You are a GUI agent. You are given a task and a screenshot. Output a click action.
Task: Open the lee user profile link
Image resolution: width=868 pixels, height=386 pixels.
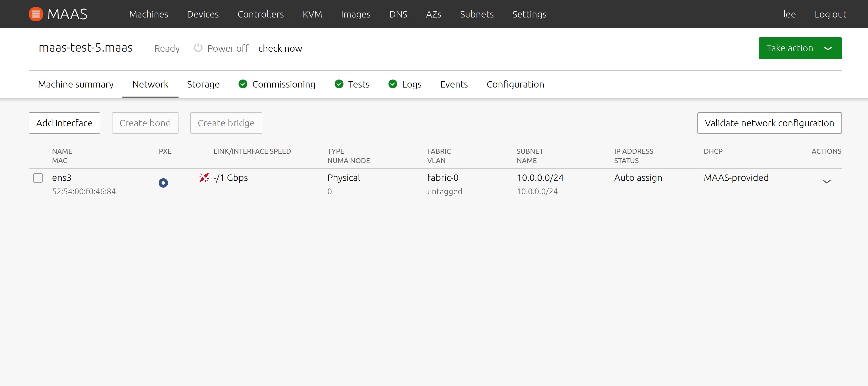pyautogui.click(x=789, y=14)
